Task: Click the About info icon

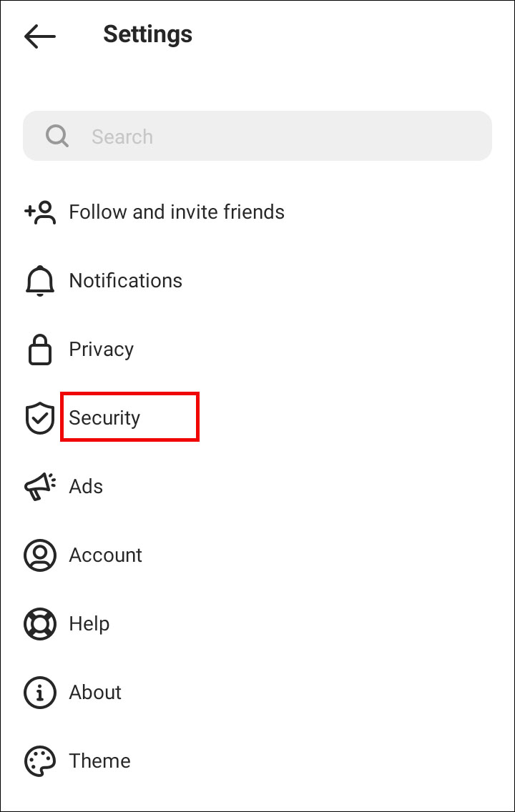Action: click(x=40, y=693)
